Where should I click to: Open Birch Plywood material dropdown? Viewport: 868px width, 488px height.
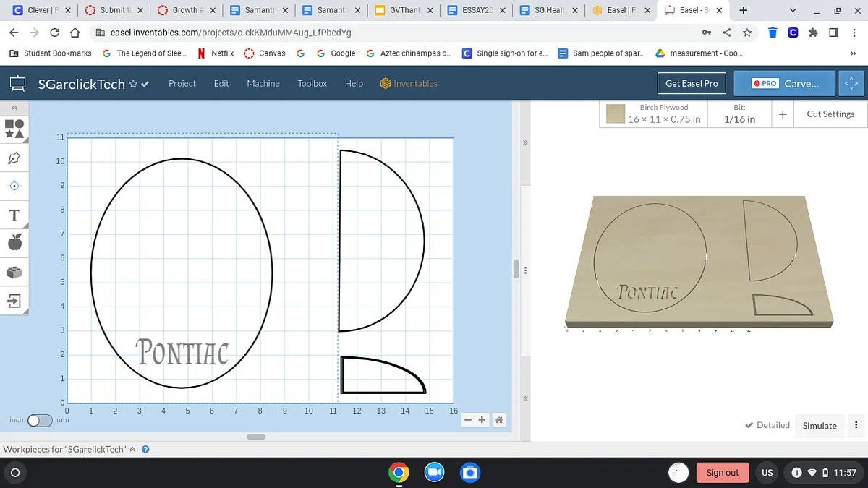point(663,114)
